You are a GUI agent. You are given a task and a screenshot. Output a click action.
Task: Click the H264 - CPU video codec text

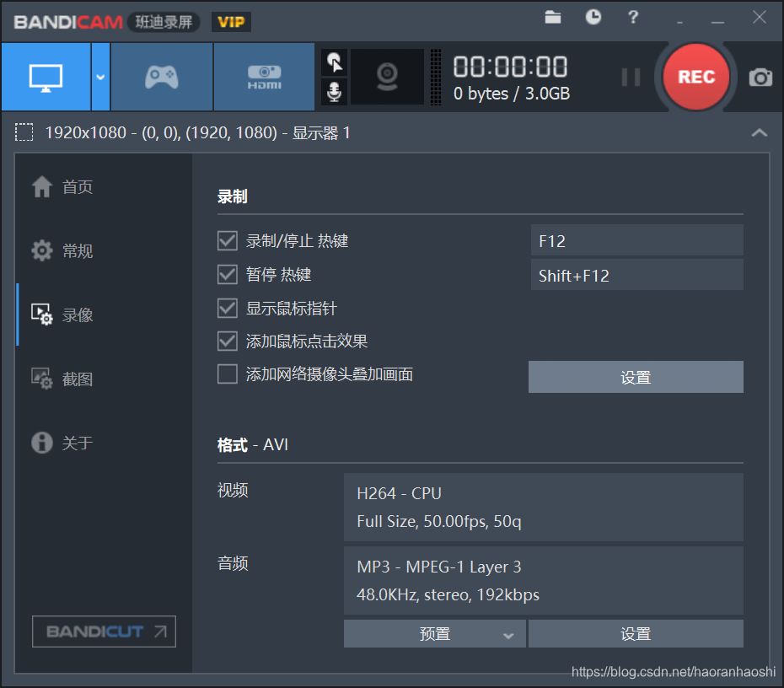point(399,493)
